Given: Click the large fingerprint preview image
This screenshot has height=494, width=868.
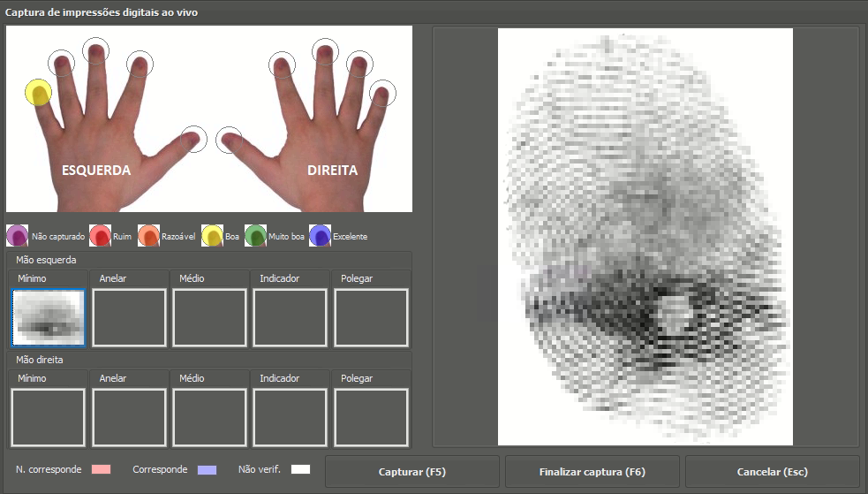Looking at the screenshot, I should coord(645,237).
